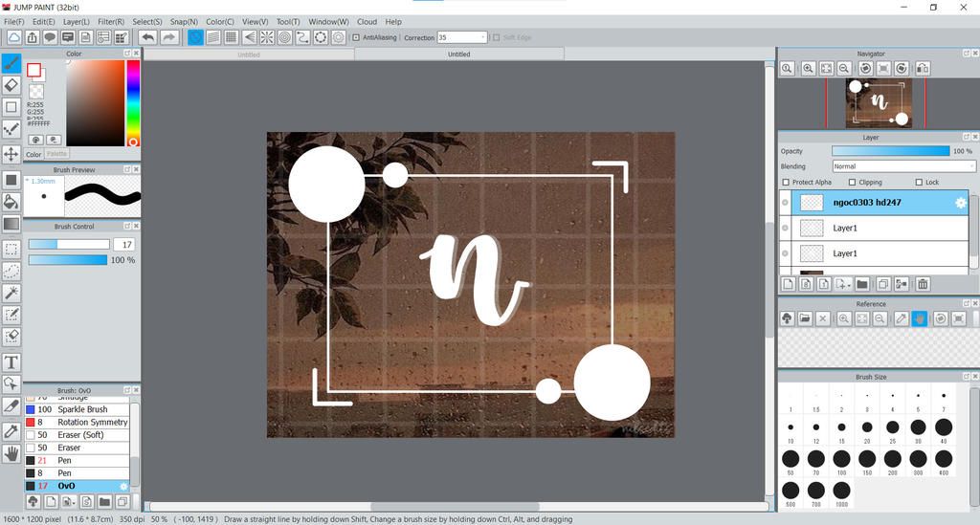The width and height of the screenshot is (980, 525).
Task: Select the Eraser tool
Action: point(11,85)
